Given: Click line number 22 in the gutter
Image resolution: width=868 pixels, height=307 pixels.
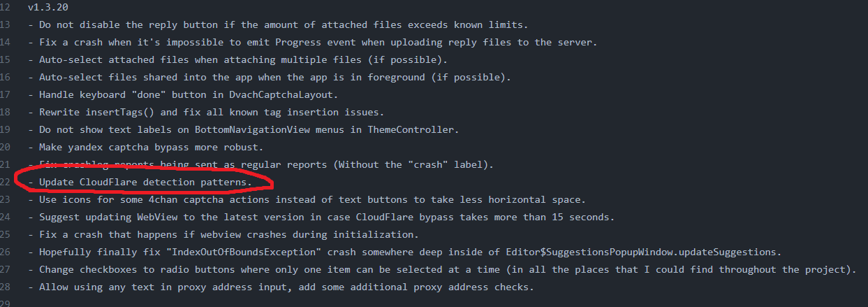Looking at the screenshot, I should pyautogui.click(x=5, y=182).
